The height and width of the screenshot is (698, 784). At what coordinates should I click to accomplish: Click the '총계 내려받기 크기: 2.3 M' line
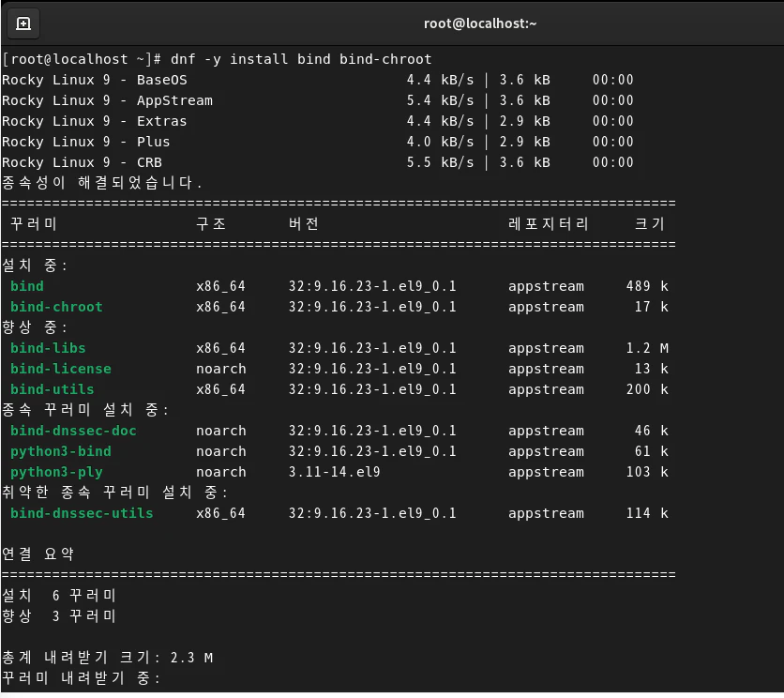click(108, 658)
